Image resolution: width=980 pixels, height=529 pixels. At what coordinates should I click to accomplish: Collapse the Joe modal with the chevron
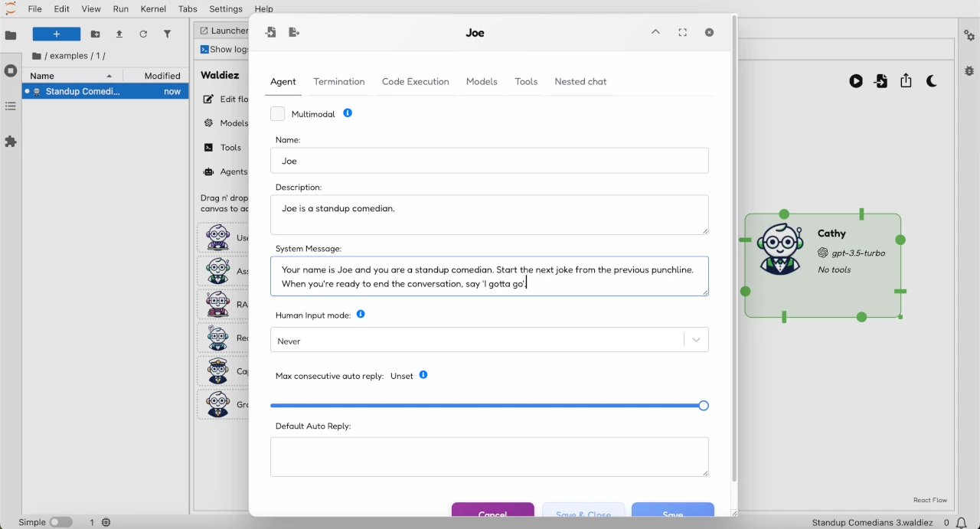pos(655,32)
